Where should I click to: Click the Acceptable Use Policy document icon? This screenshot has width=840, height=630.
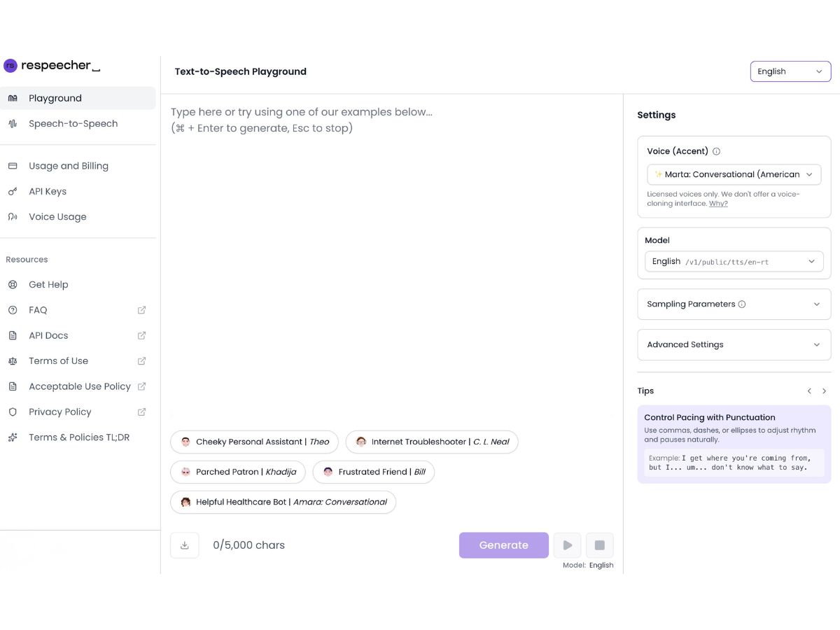pyautogui.click(x=13, y=386)
